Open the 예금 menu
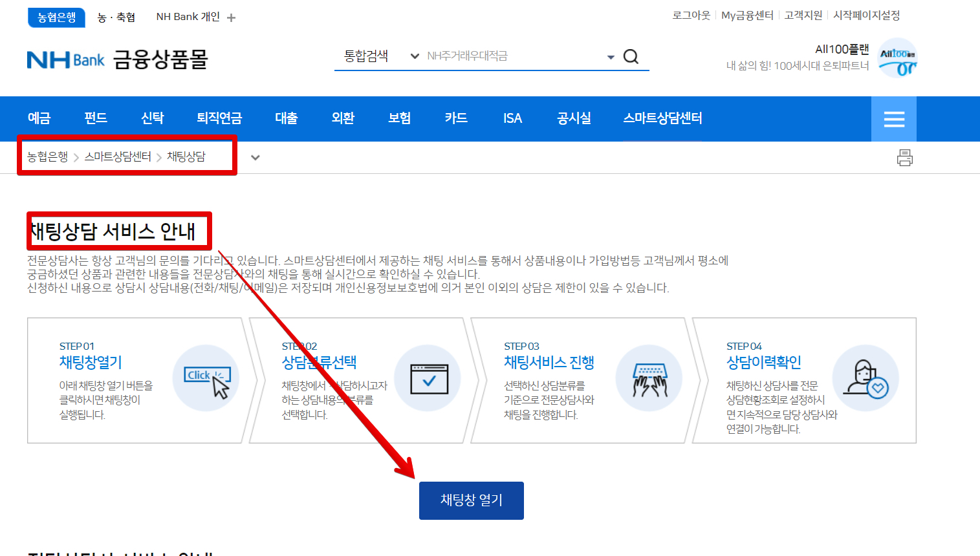The image size is (980, 556). [39, 118]
